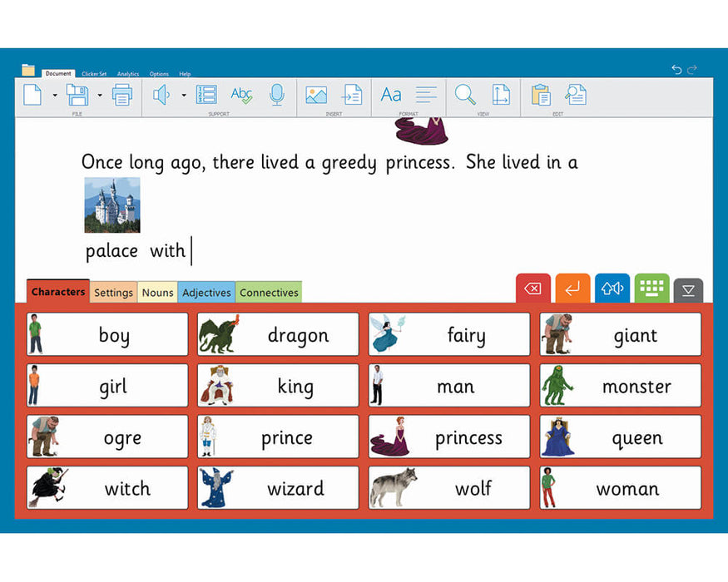Expand the Save icon dropdown arrow
Image resolution: width=728 pixels, height=582 pixels.
(x=100, y=96)
